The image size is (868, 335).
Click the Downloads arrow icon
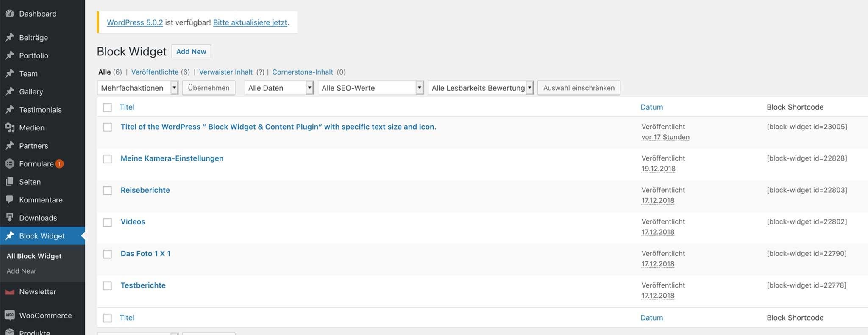click(10, 218)
